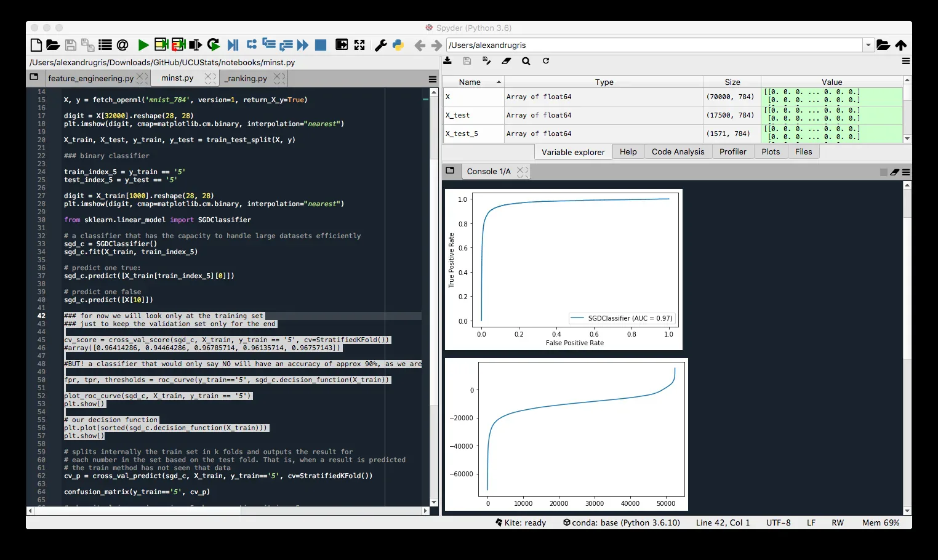Screen dimensions: 938x560
Task: Toggle fullscreen mode icon
Action: pyautogui.click(x=359, y=45)
